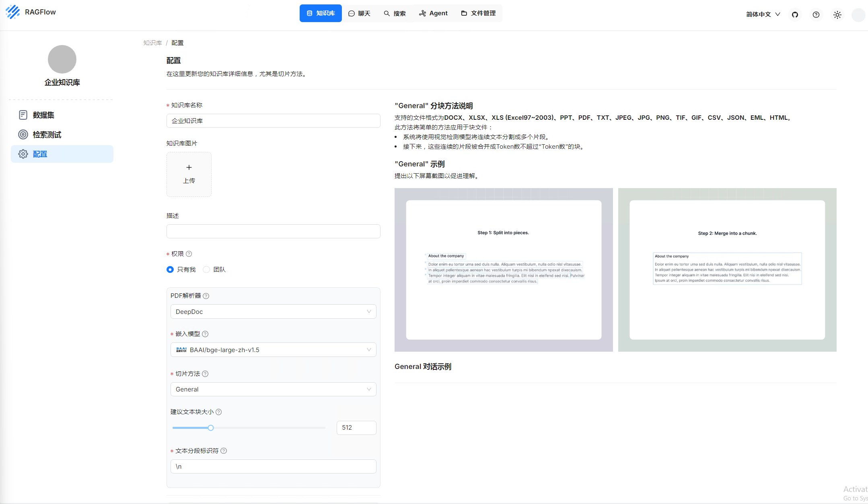The width and height of the screenshot is (868, 504).
Task: Click the 描述 input field
Action: pos(274,232)
